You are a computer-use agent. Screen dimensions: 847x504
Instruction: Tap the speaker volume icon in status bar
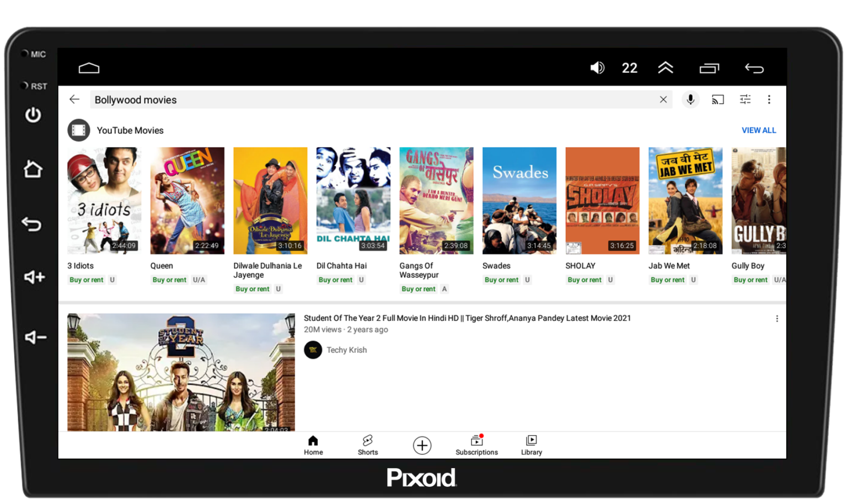pyautogui.click(x=597, y=68)
